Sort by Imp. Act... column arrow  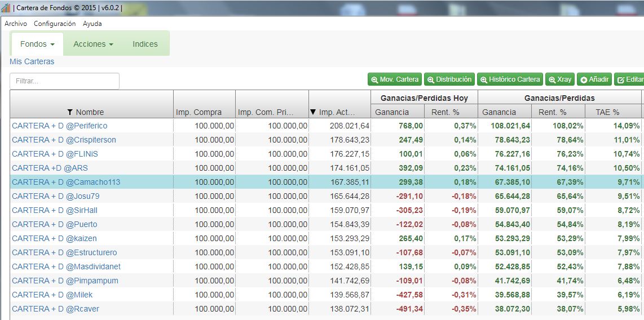coord(314,112)
